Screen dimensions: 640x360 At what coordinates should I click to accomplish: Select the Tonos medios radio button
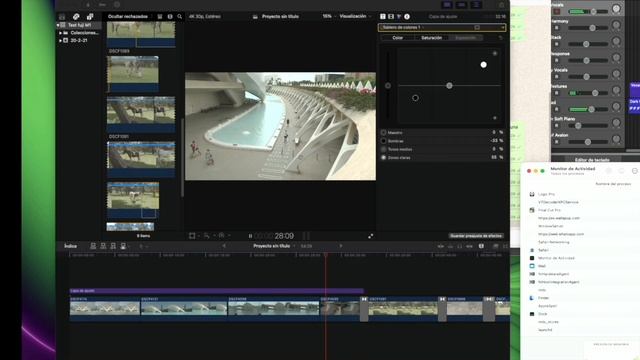(x=383, y=149)
